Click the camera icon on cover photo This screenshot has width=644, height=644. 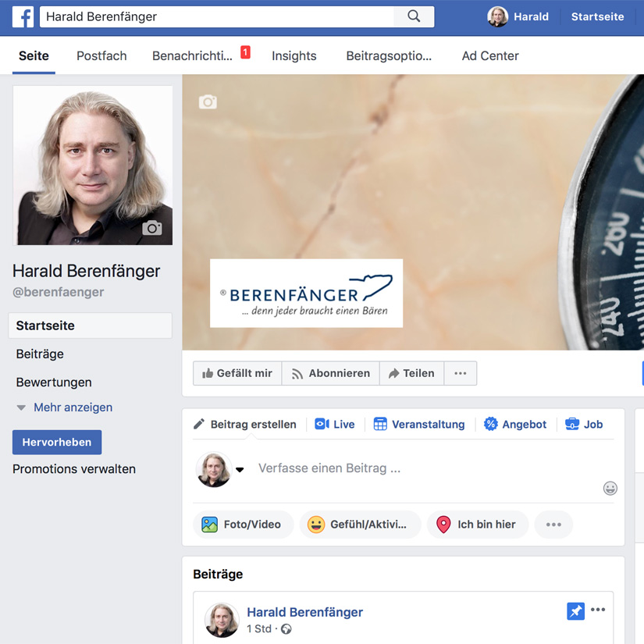pyautogui.click(x=208, y=102)
